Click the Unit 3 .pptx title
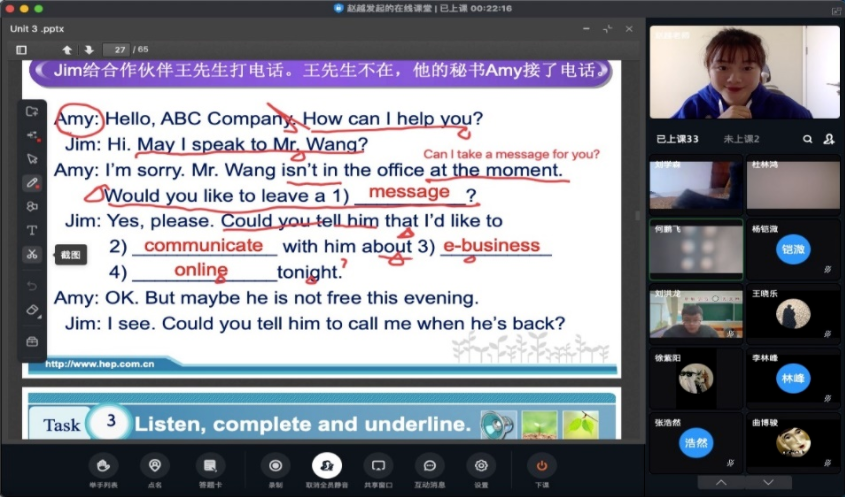This screenshot has height=497, width=845. [x=37, y=29]
